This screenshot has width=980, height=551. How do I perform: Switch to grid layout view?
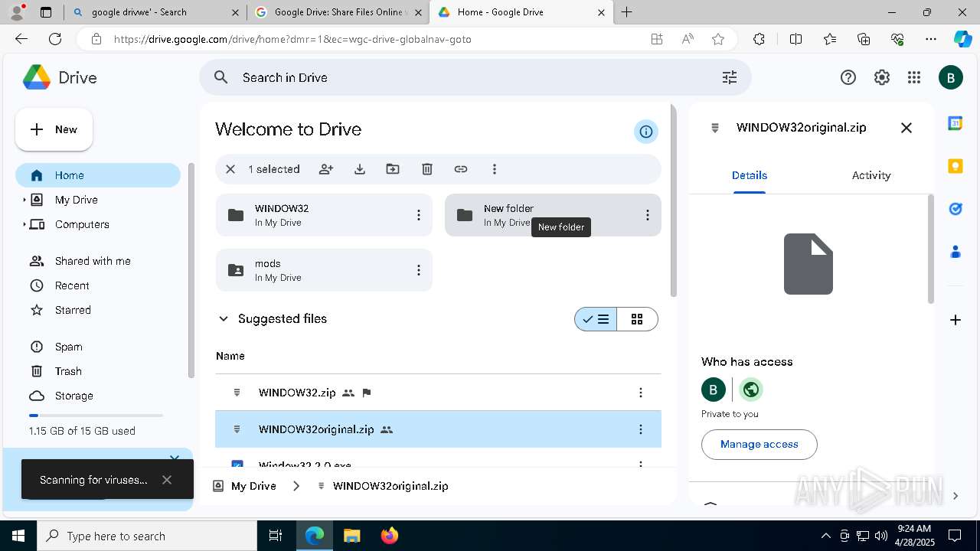(x=637, y=319)
